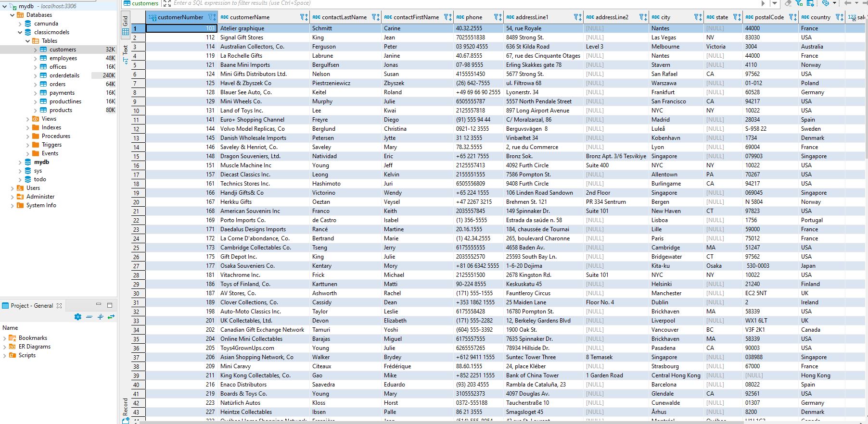Toggle link with editor arrows icon
The width and height of the screenshot is (868, 424).
[111, 317]
